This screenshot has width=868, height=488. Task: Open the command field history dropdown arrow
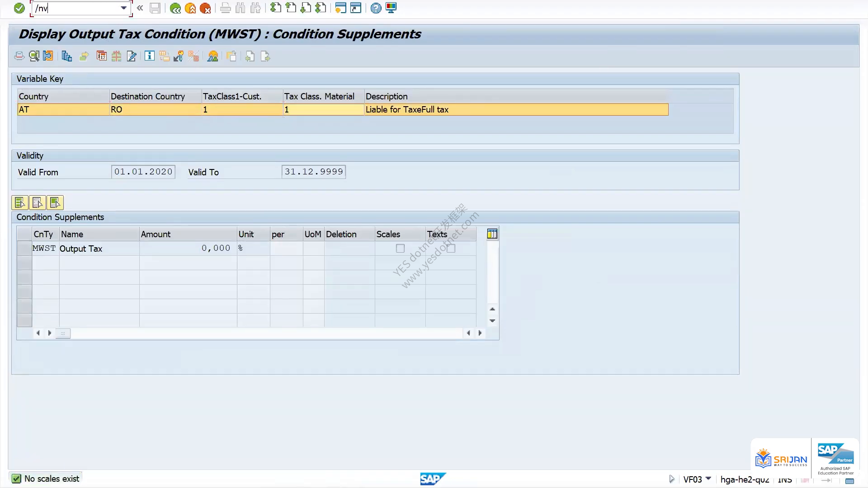point(123,8)
